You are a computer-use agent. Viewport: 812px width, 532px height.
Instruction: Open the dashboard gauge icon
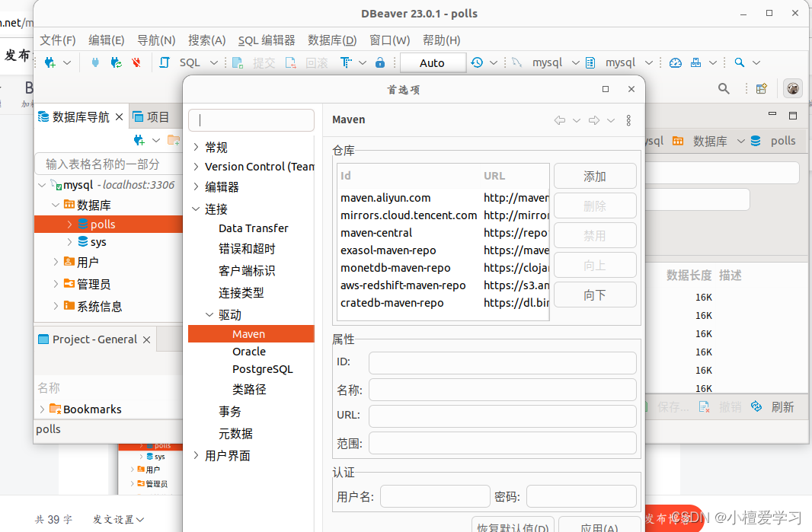[x=676, y=62]
